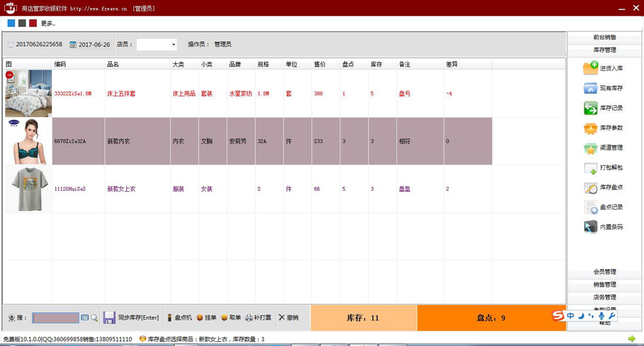Click the keyboard icon next to search box

pos(85,318)
